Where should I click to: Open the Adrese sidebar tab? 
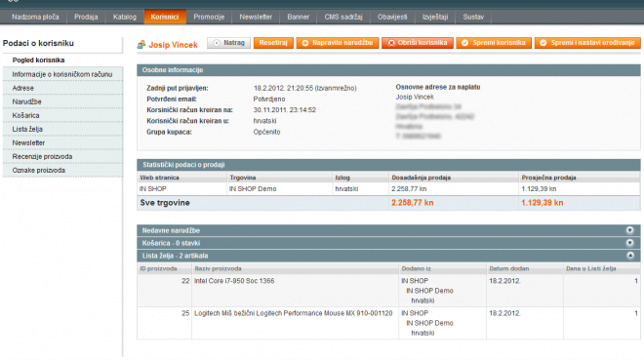pyautogui.click(x=62, y=88)
